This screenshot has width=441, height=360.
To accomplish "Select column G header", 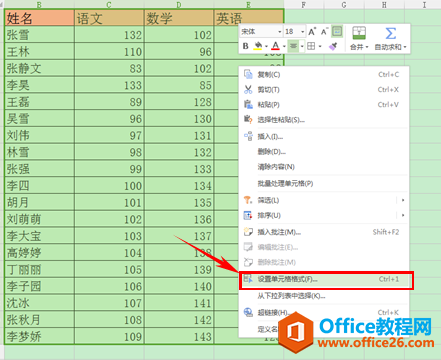I will point(344,4).
